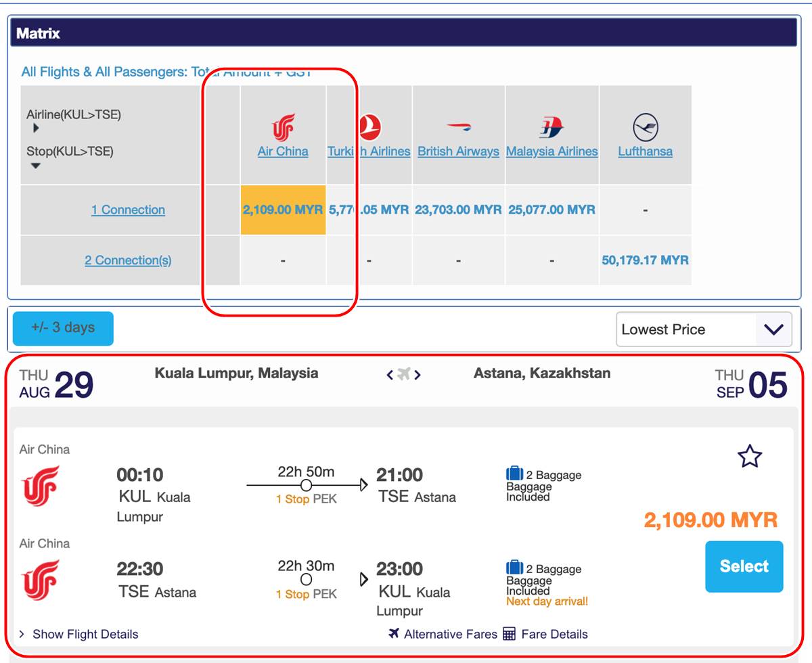Open the Lufthansa link
812x663 pixels.
point(646,152)
